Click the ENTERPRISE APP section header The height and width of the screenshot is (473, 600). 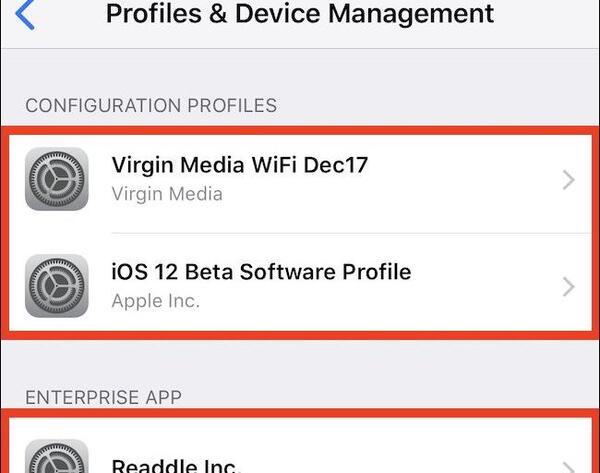103,397
